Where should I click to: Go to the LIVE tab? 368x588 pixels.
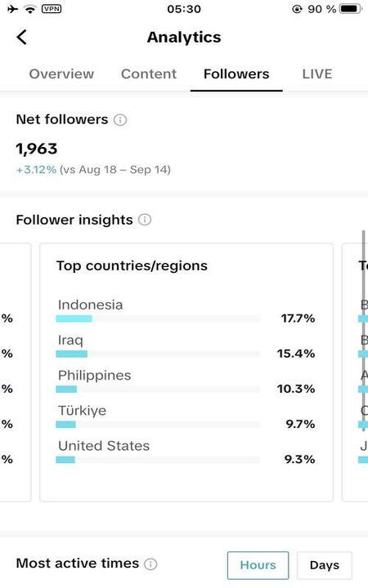click(317, 73)
